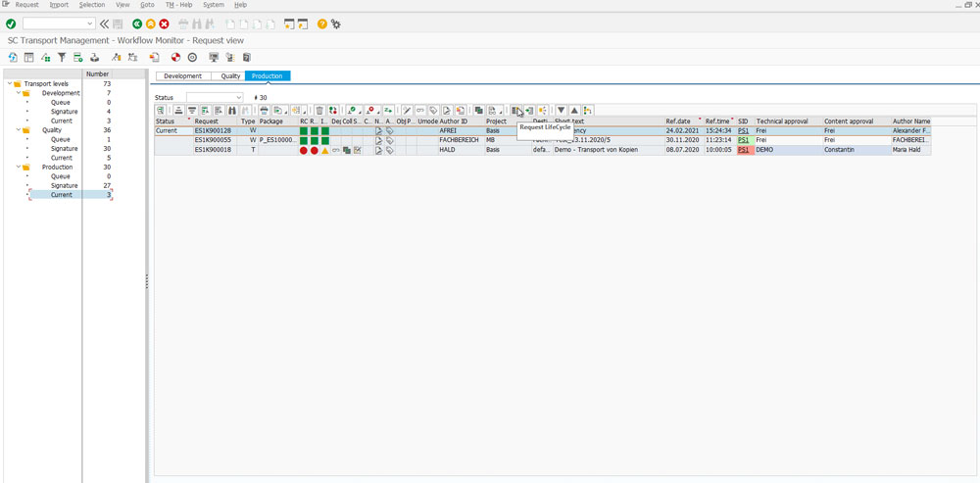
Task: Click the red Cancel icon in the standard toolbar
Action: pyautogui.click(x=165, y=24)
